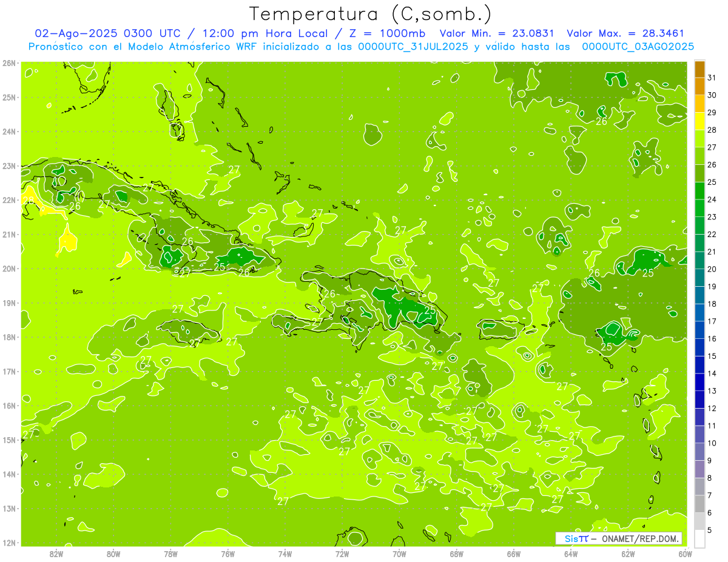
Task: Click legend value "10" on color bar
Action: click(712, 443)
